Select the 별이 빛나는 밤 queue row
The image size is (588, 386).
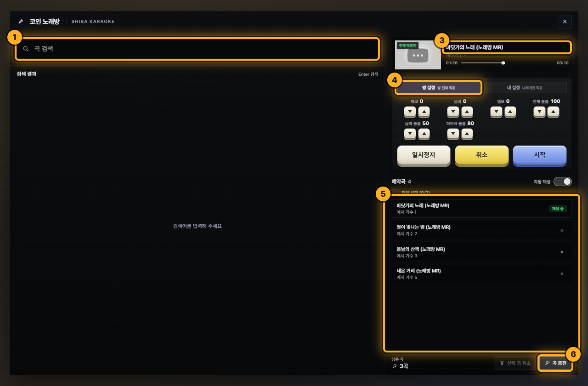(x=482, y=230)
